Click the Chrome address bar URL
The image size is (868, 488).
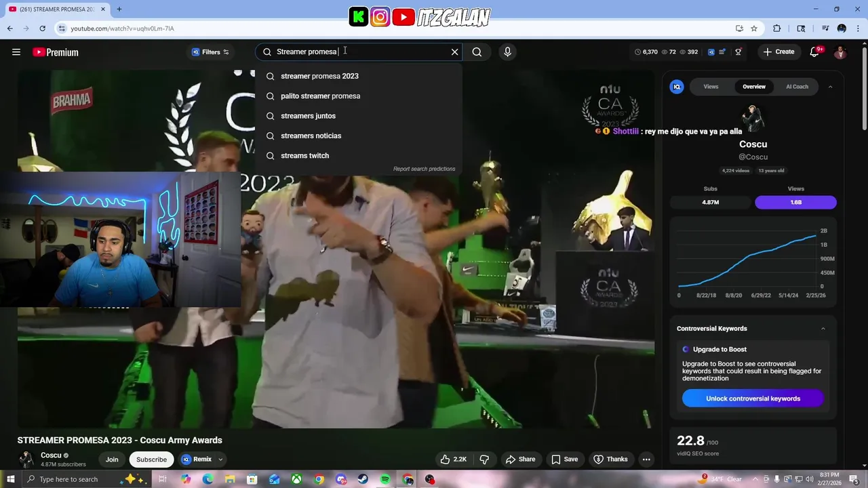pyautogui.click(x=122, y=28)
